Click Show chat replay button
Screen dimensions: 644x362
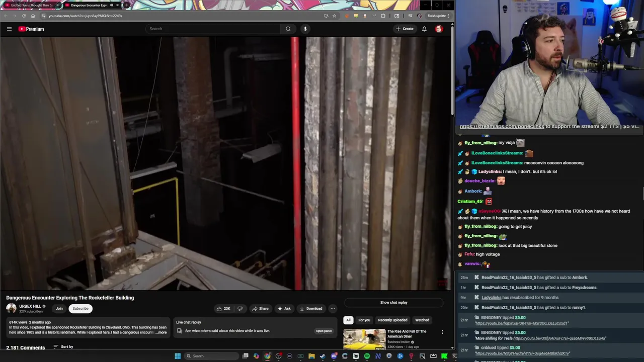394,303
